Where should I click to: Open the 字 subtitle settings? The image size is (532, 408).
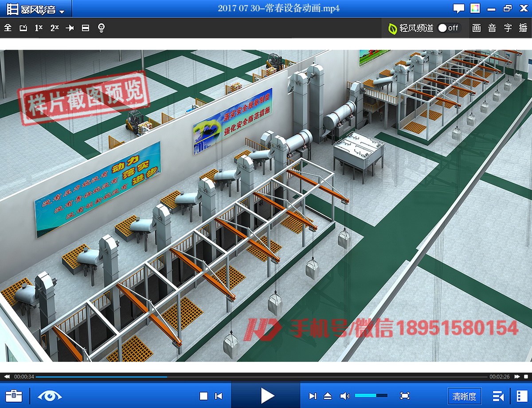point(508,28)
